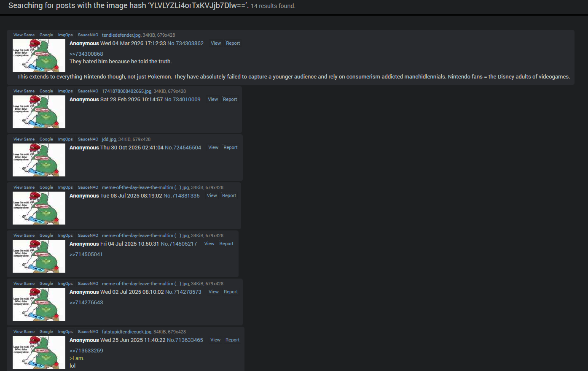Click ImgOps link for 1741878008402665.jpg
This screenshot has width=588, height=371.
click(x=65, y=91)
